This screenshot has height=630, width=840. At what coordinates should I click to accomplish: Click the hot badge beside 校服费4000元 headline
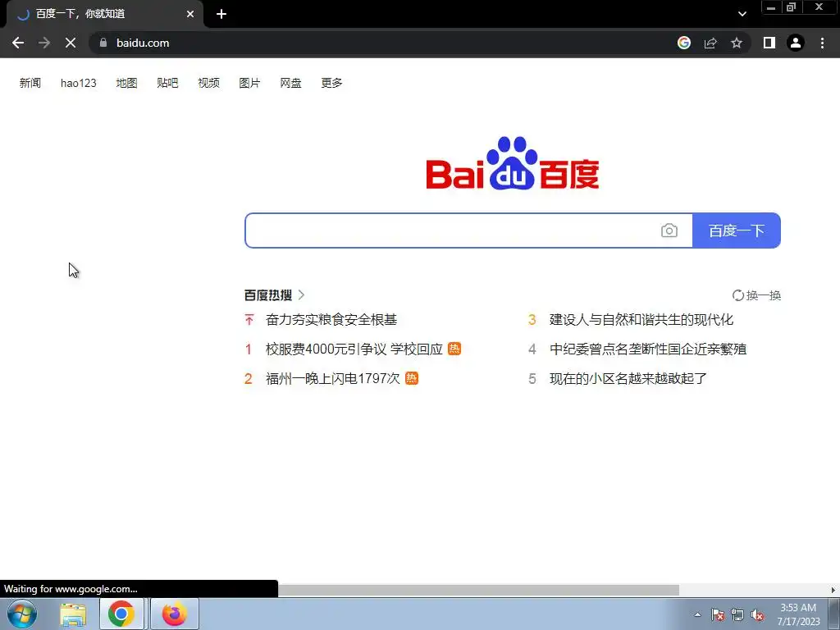coord(454,349)
